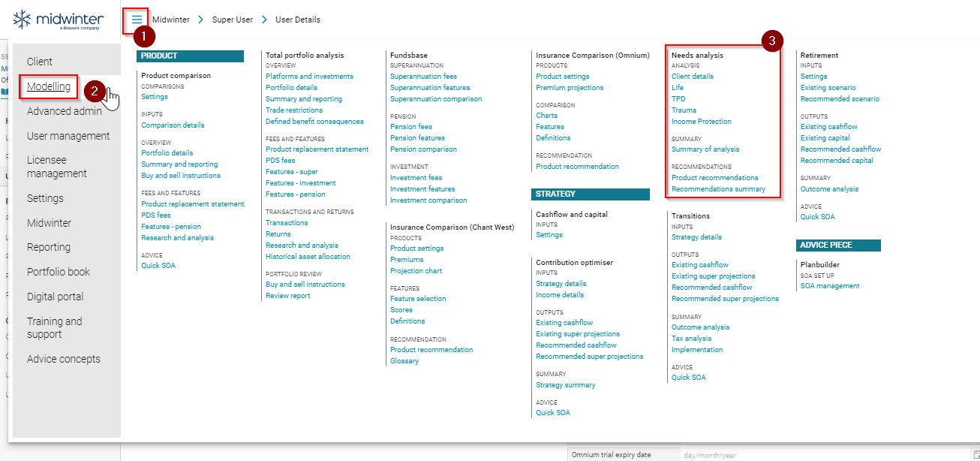Open the Client menu item in sidebar
This screenshot has width=980, height=461.
[40, 62]
